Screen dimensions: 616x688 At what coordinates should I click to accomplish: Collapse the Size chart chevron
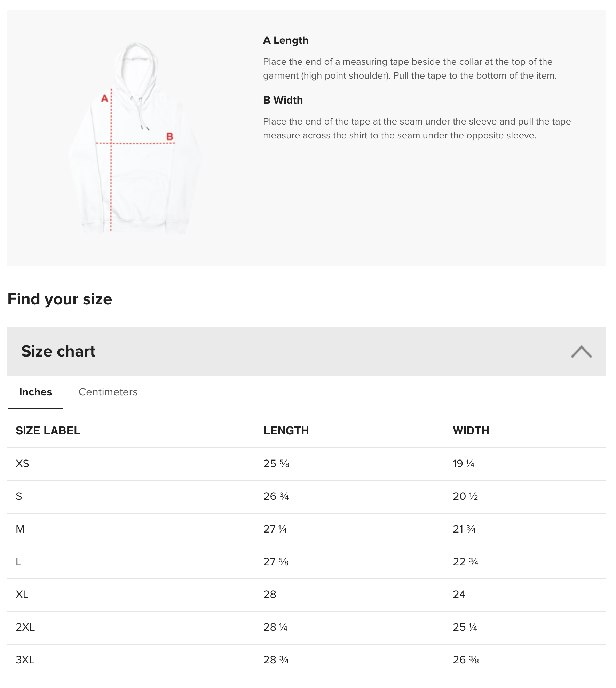pos(581,352)
